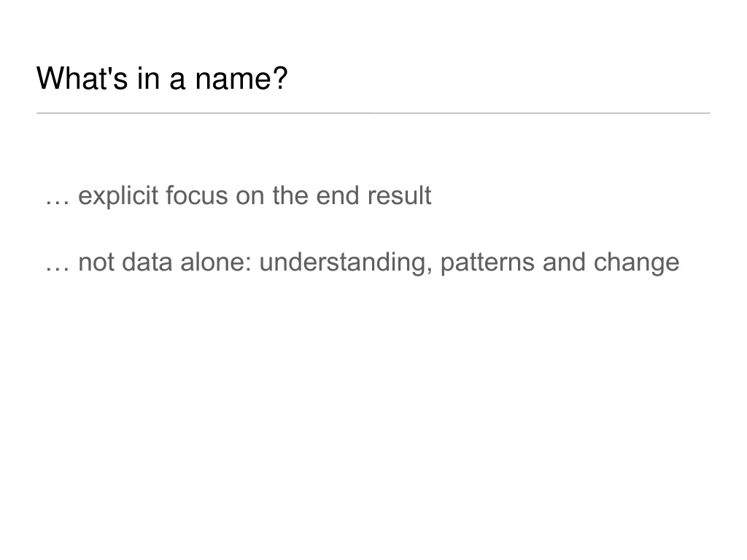Click the word "in" in the title
The image size is (747, 560).
pos(148,78)
